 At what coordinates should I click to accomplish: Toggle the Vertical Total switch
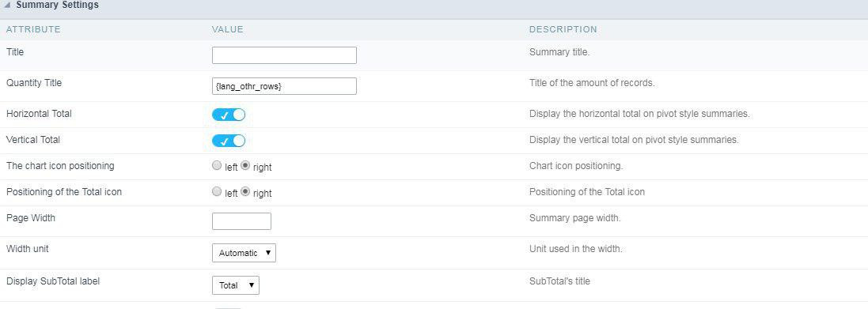tap(229, 141)
